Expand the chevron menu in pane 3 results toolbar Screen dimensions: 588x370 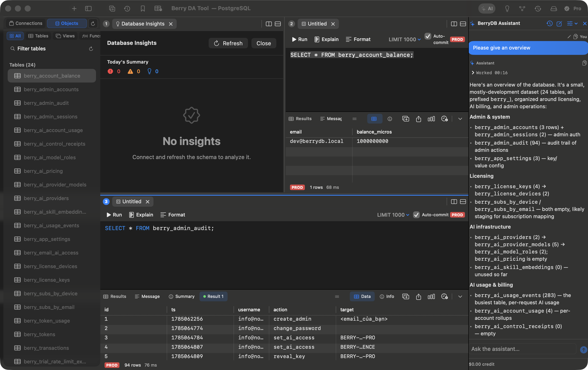pyautogui.click(x=460, y=296)
